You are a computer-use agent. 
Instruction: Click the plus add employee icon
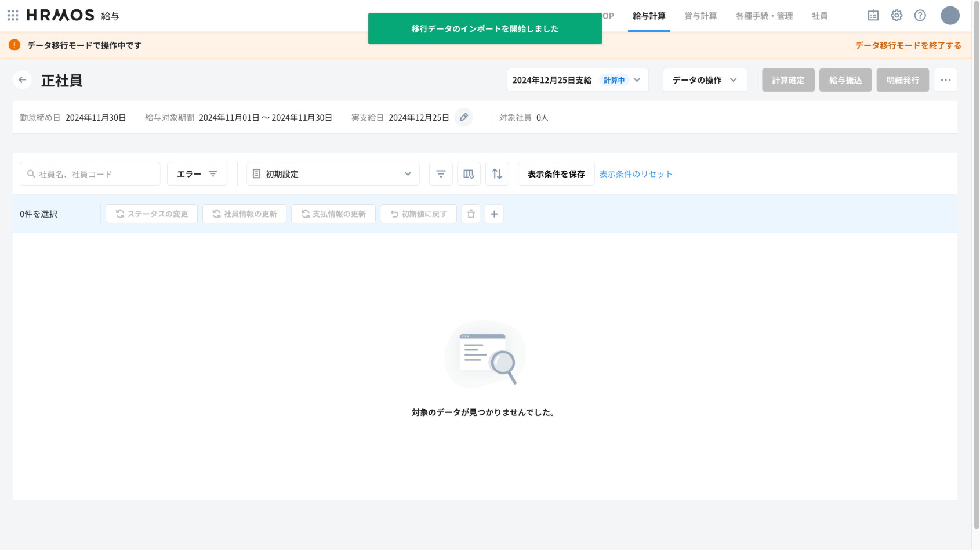click(x=494, y=214)
